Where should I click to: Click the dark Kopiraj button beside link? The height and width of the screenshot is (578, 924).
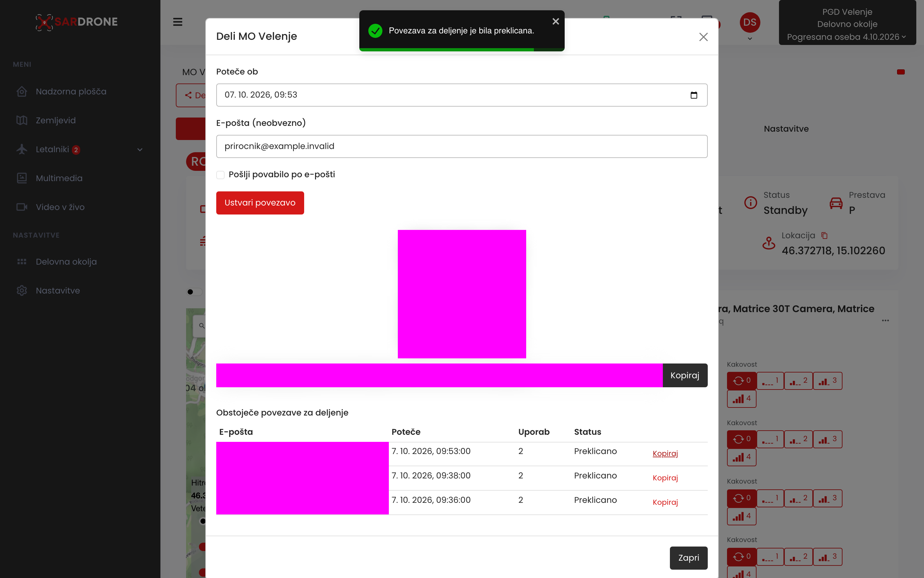(x=685, y=375)
